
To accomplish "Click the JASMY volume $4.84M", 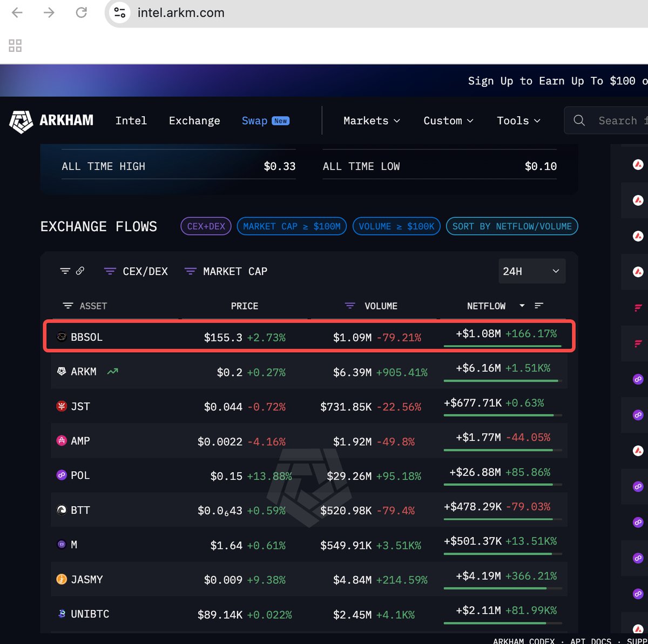I will pyautogui.click(x=352, y=580).
